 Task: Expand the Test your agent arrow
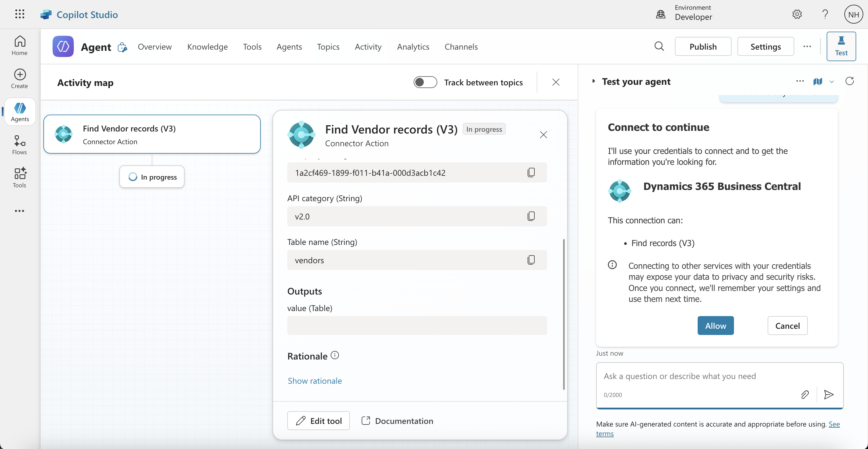point(594,81)
